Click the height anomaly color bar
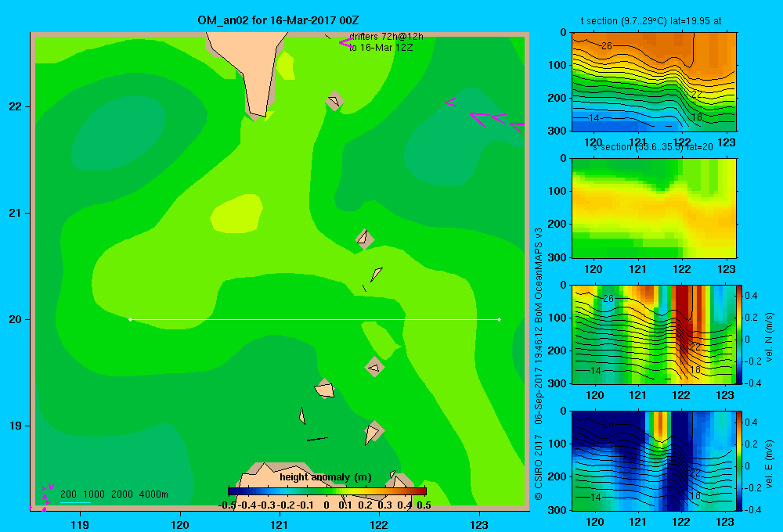This screenshot has width=783, height=532. pos(327,491)
